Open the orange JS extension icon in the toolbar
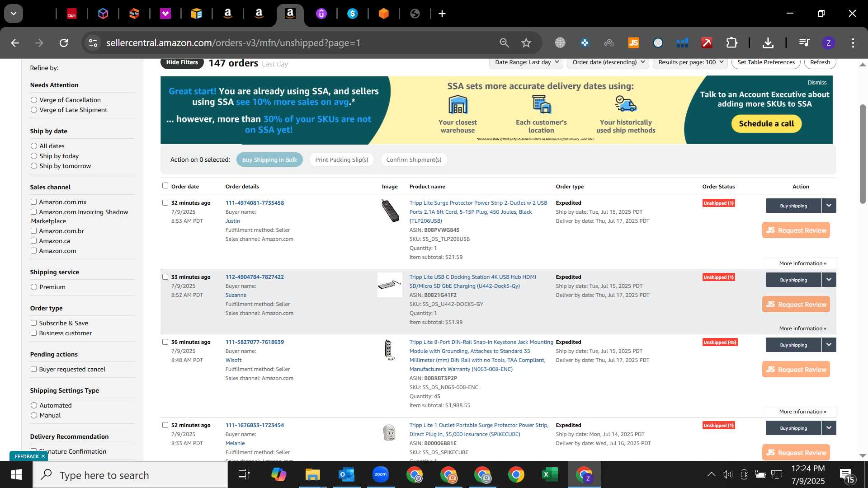868x488 pixels. pyautogui.click(x=633, y=43)
